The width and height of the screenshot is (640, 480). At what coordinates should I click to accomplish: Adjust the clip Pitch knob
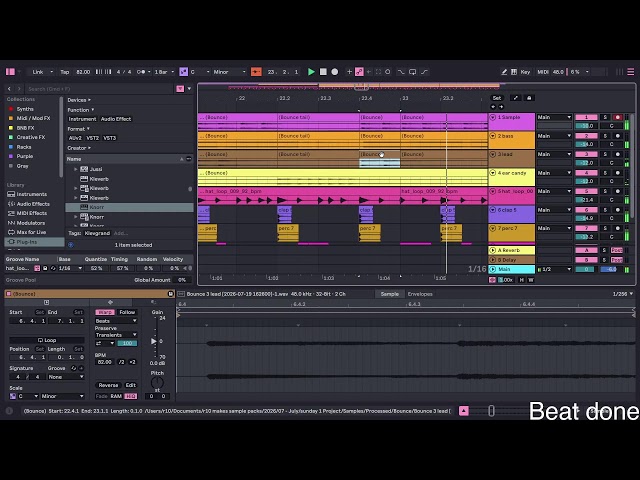point(157,382)
